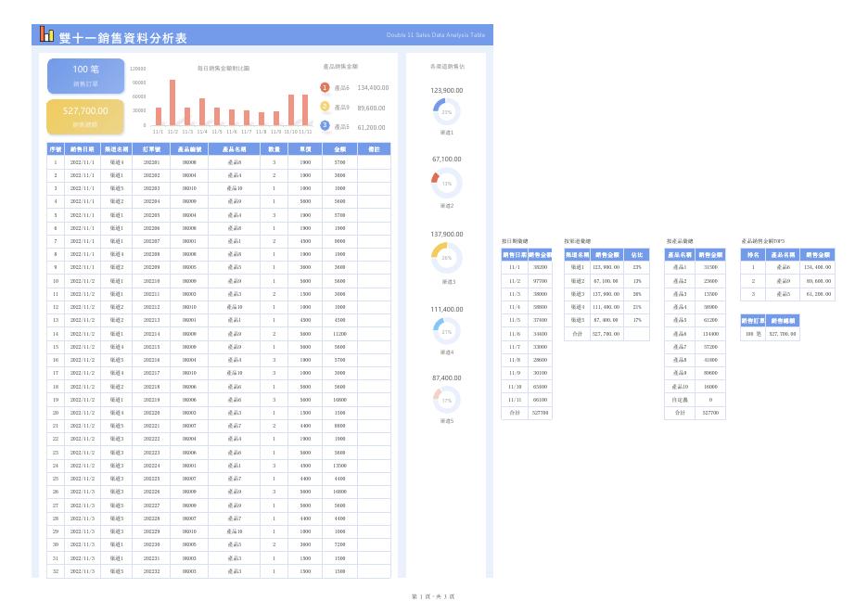868x614 pixels.
Task: Select the yellow rank 2 badge icon
Action: click(325, 107)
